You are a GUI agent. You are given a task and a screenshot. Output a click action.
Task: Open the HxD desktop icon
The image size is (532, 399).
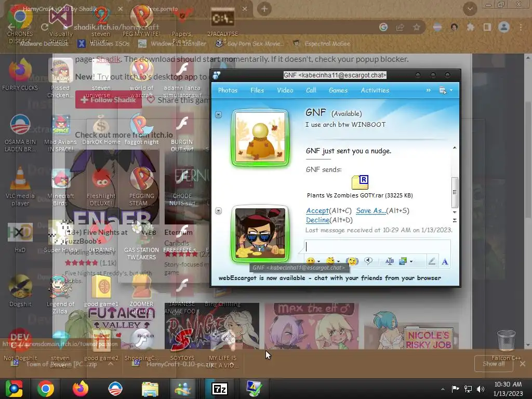point(20,237)
